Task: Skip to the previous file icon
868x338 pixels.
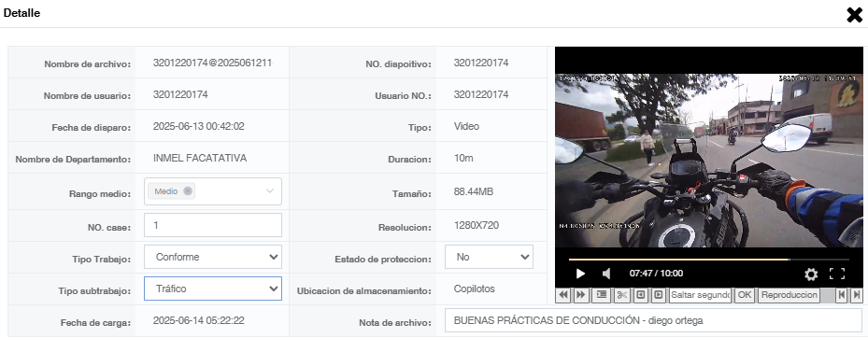Action: coord(842,295)
